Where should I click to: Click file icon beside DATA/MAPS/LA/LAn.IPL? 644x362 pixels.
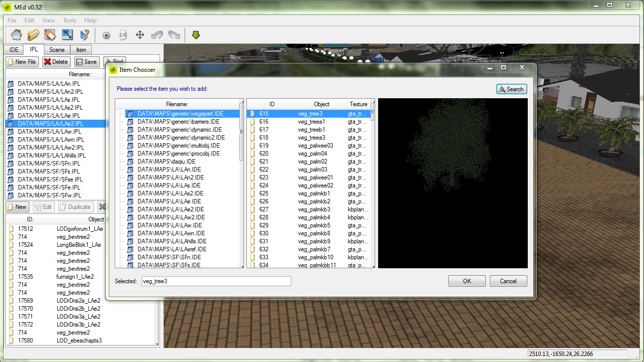pyautogui.click(x=10, y=84)
